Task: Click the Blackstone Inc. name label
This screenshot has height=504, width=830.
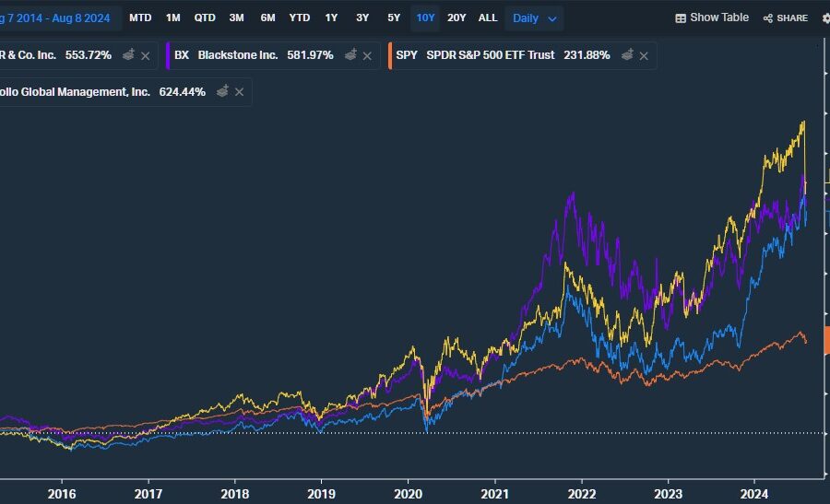Action: [x=238, y=55]
